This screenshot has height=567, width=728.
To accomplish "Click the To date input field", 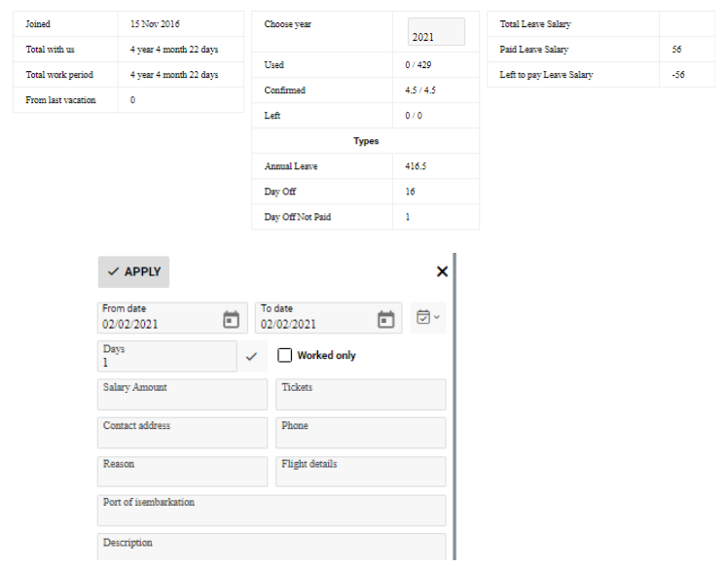I will coord(313,324).
